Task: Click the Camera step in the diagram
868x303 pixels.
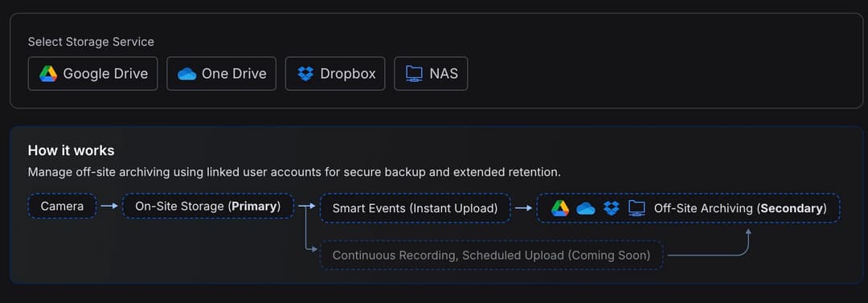Action: [x=62, y=206]
